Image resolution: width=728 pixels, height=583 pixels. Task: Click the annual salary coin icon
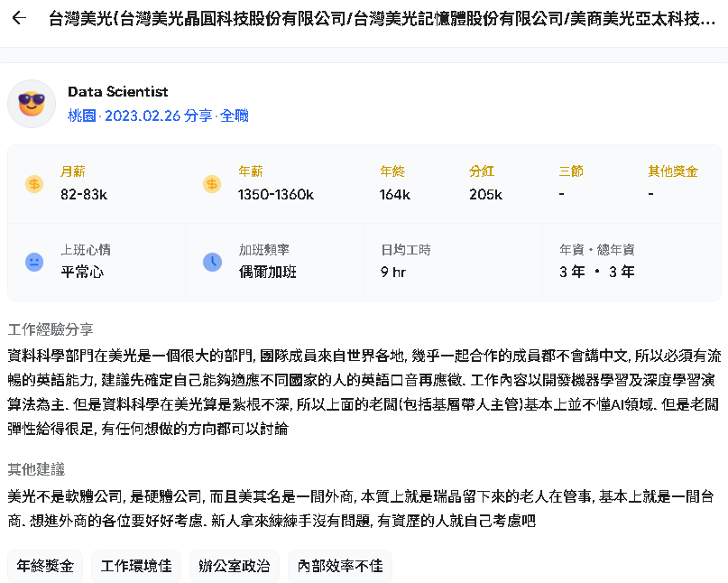(x=212, y=184)
